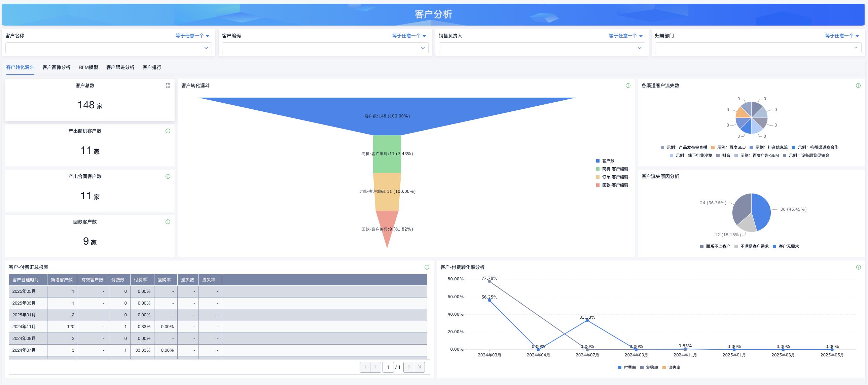The image size is (868, 385).
Task: Go to next page in report table
Action: [x=409, y=367]
